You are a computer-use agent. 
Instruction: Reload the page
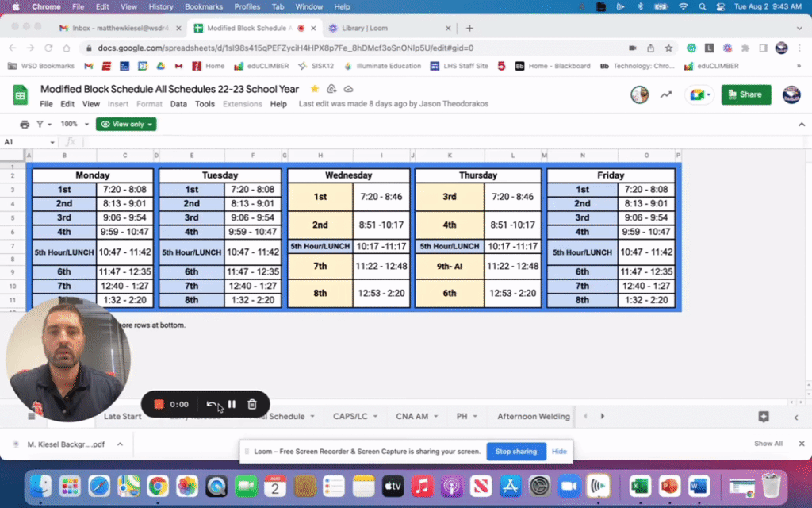pos(48,48)
